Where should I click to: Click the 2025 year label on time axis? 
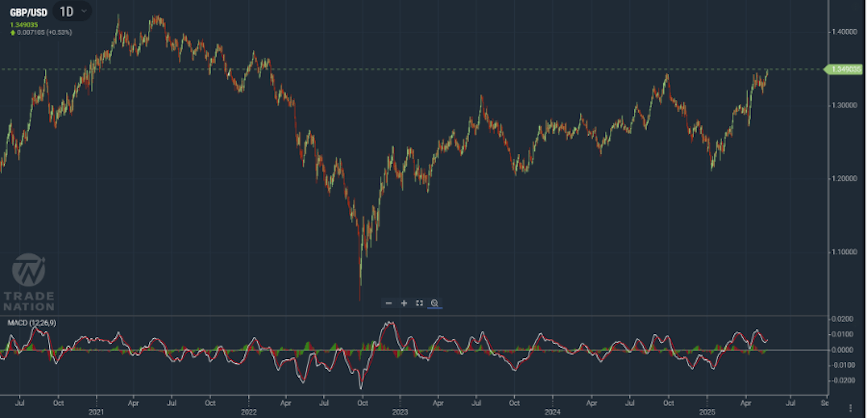click(707, 412)
